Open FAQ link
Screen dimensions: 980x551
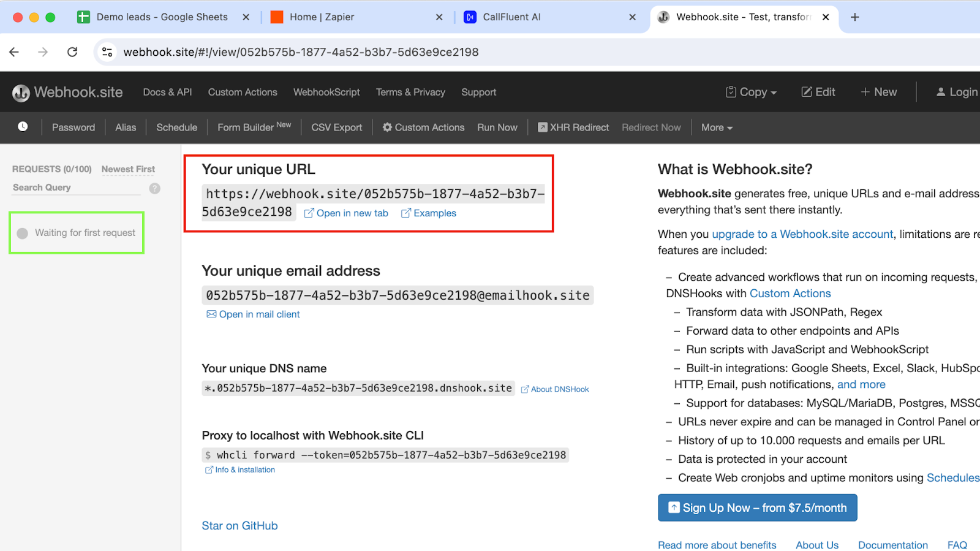[957, 545]
